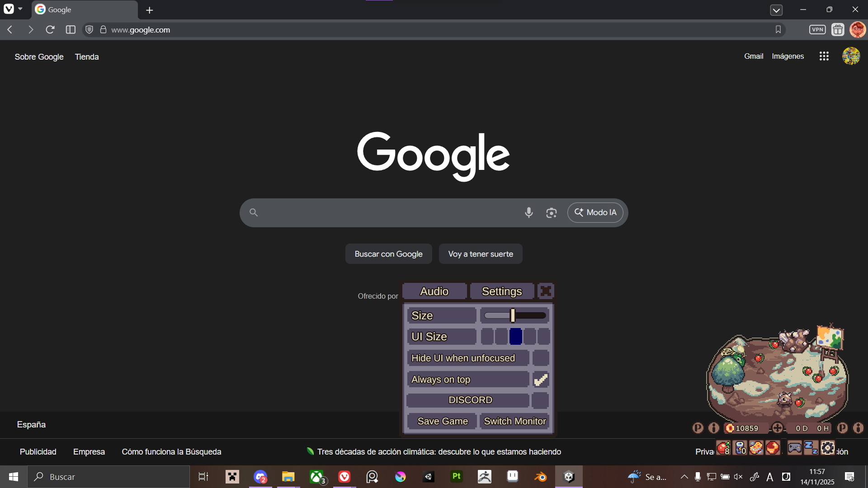Image resolution: width=868 pixels, height=488 pixels.
Task: Toggle the Always on top checkbox
Action: tap(540, 380)
